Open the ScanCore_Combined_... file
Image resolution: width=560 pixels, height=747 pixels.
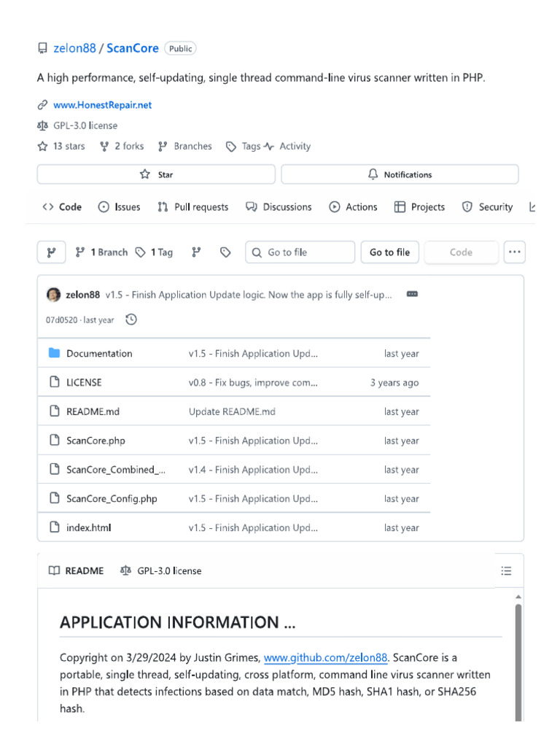point(116,470)
